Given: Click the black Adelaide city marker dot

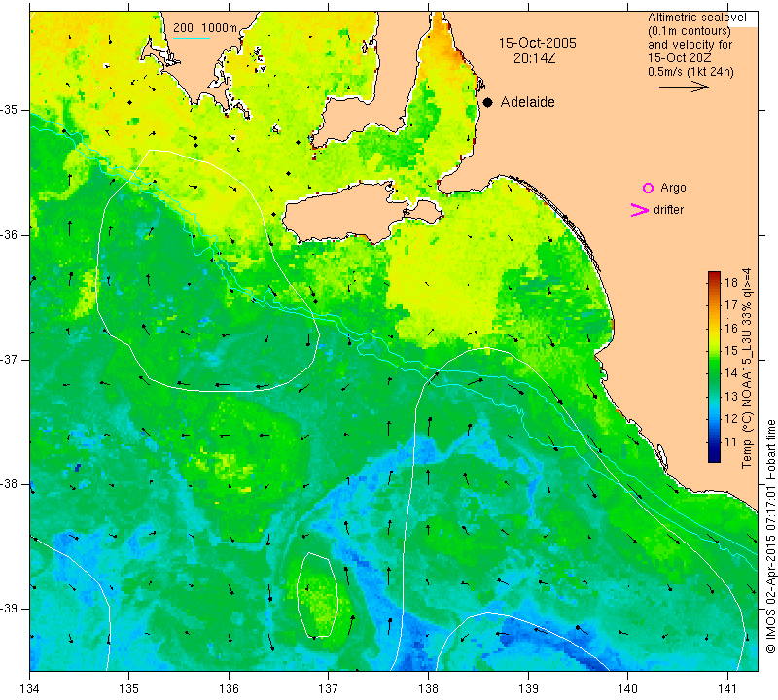Looking at the screenshot, I should (x=488, y=103).
